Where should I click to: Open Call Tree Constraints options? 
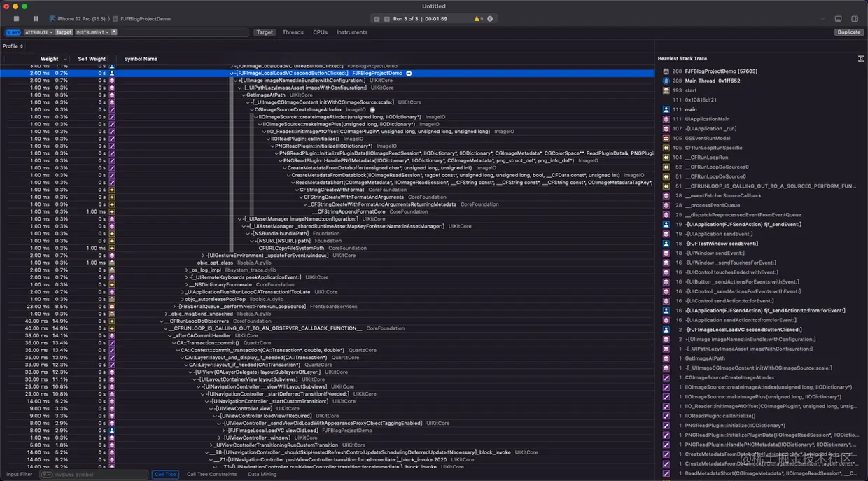point(211,475)
